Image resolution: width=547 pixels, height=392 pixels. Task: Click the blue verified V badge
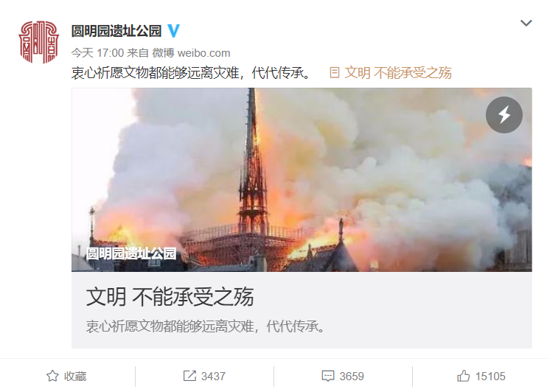(x=173, y=31)
